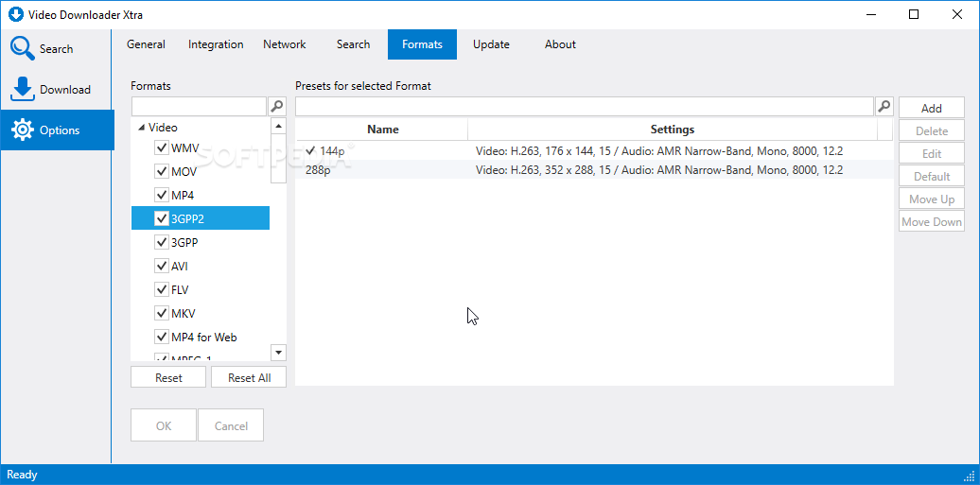Select the 144p preset row
Screen dimensions: 980x485
594,150
